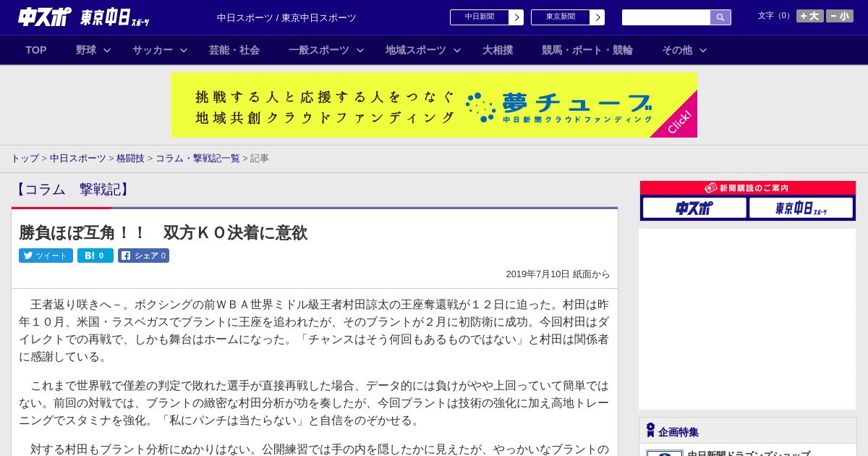Open the 大相撲 menu item

pos(498,50)
